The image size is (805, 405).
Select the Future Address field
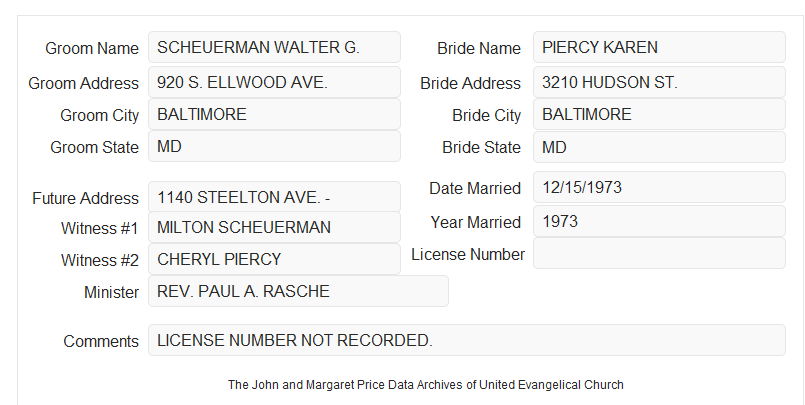click(274, 197)
